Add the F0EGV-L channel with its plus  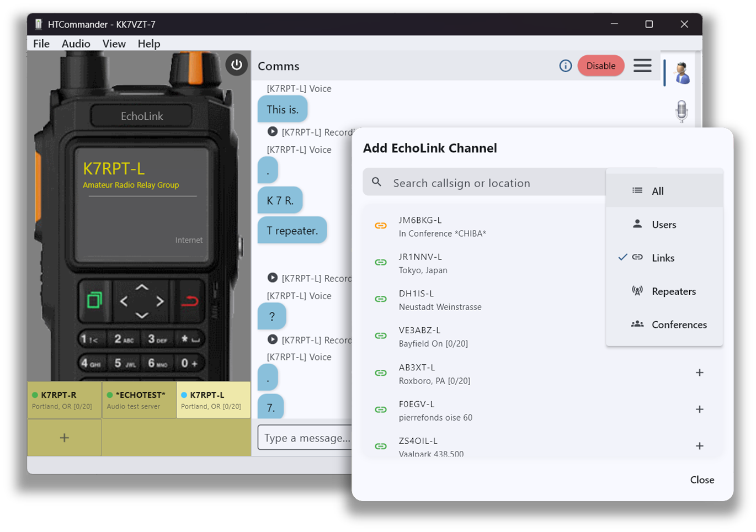point(700,409)
